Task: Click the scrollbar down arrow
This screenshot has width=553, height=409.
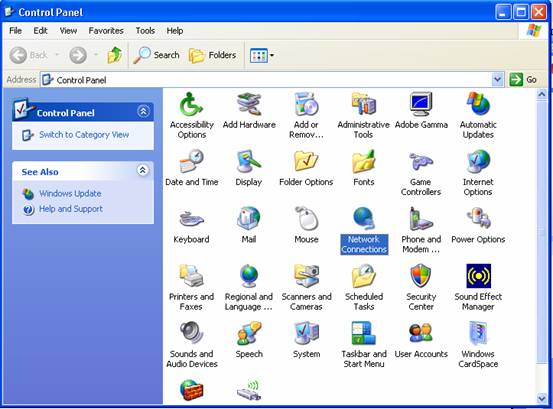Action: (542, 399)
